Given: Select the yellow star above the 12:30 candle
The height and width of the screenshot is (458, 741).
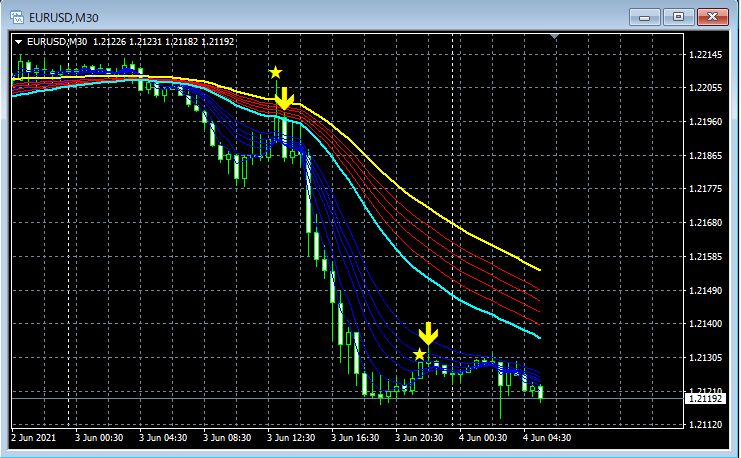Looking at the screenshot, I should 276,73.
